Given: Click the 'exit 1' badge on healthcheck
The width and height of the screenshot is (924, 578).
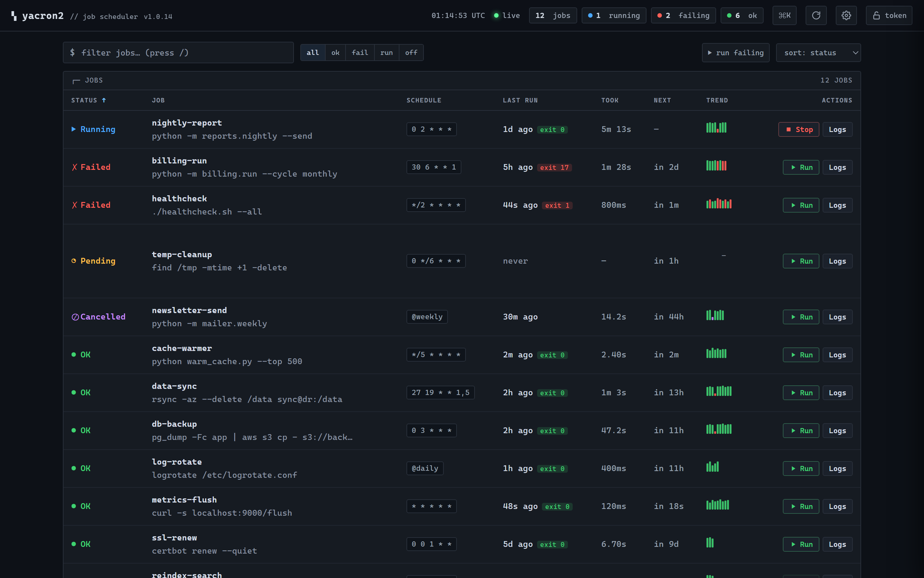Looking at the screenshot, I should pyautogui.click(x=557, y=205).
